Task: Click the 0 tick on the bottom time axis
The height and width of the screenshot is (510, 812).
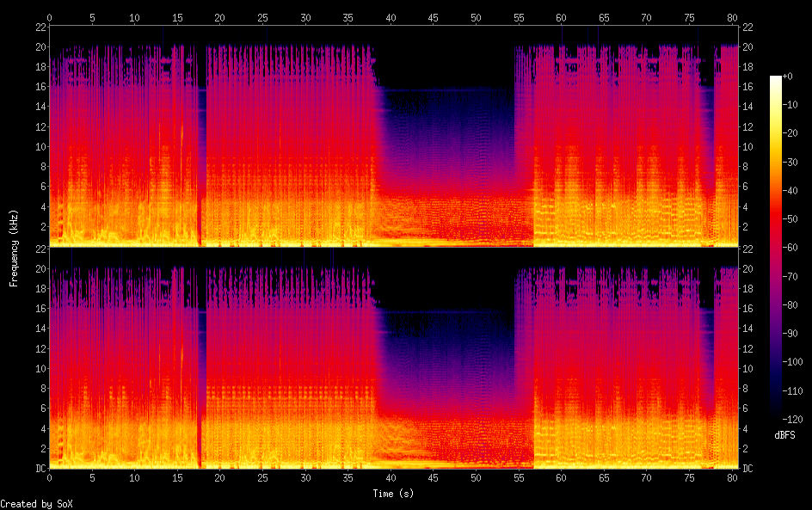Action: tap(50, 477)
